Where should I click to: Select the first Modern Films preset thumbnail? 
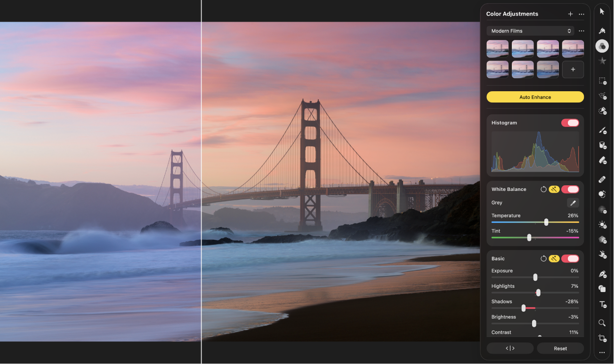click(497, 48)
